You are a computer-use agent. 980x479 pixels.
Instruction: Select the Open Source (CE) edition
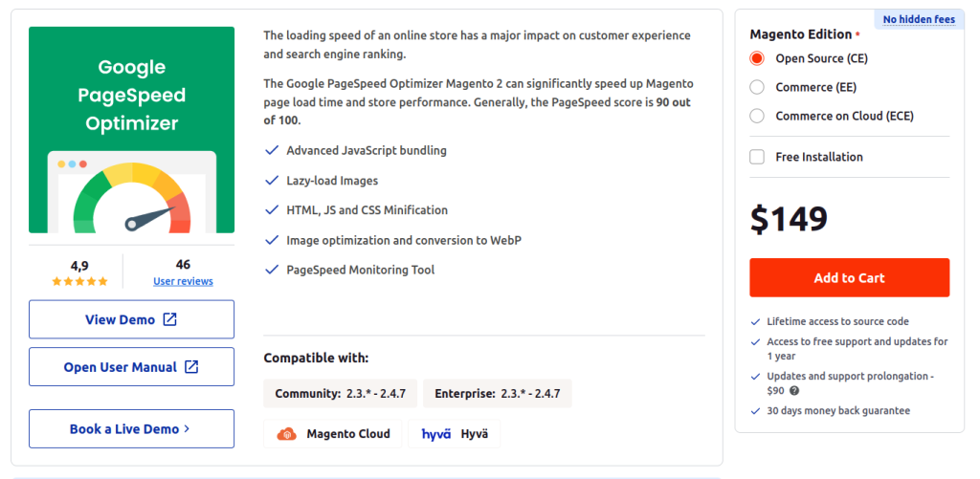click(x=757, y=58)
